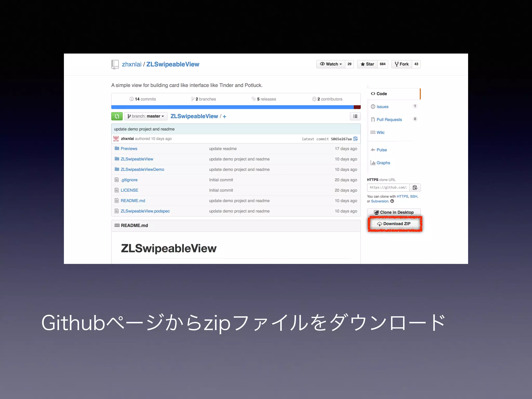The height and width of the screenshot is (399, 532).
Task: Open 14 commits history
Action: [x=143, y=99]
